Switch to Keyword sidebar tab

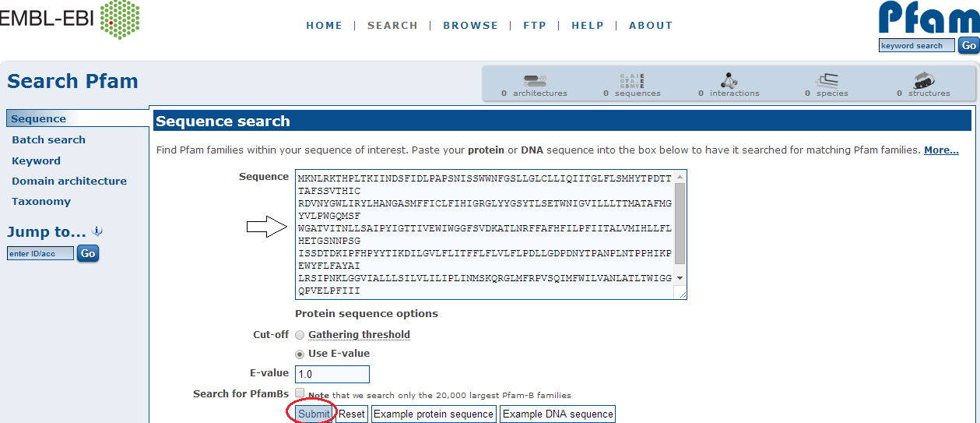(36, 160)
